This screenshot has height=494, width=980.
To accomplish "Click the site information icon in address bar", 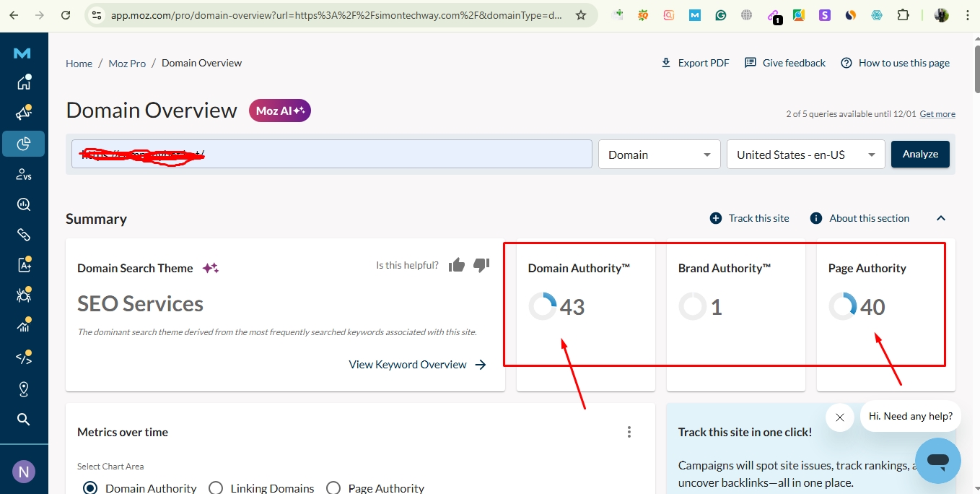I will coord(97,15).
